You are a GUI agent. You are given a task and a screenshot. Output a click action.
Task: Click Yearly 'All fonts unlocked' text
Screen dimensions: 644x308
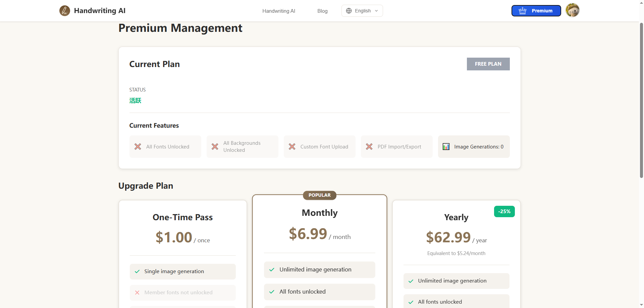440,302
